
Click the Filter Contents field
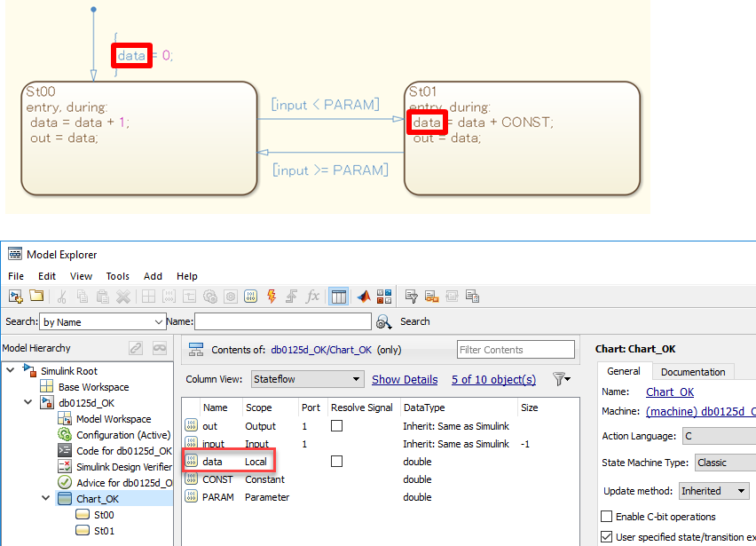pos(516,349)
